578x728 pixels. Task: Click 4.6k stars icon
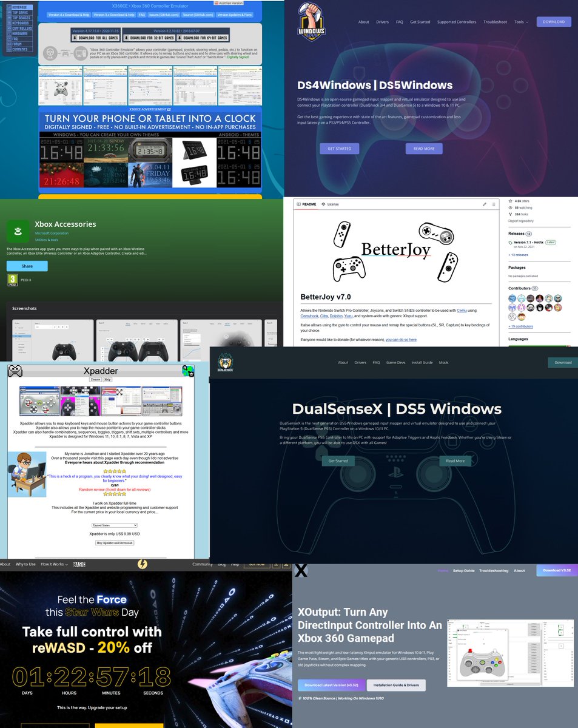point(510,201)
